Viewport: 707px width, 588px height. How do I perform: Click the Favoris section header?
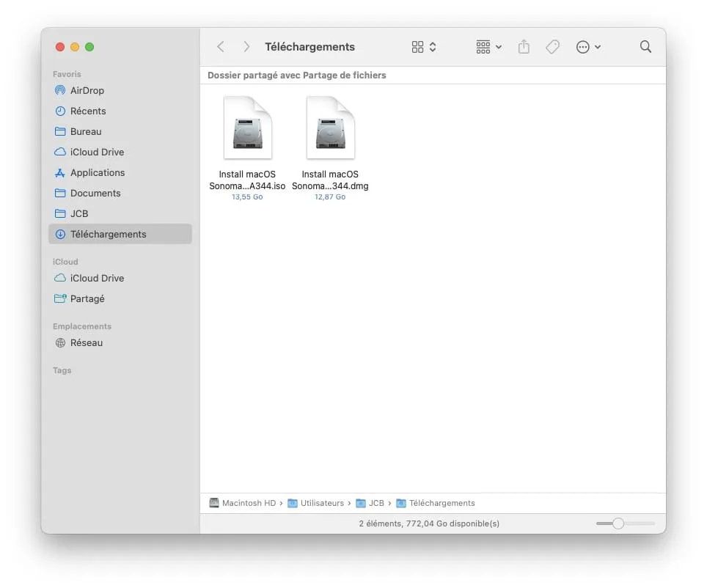tap(67, 74)
